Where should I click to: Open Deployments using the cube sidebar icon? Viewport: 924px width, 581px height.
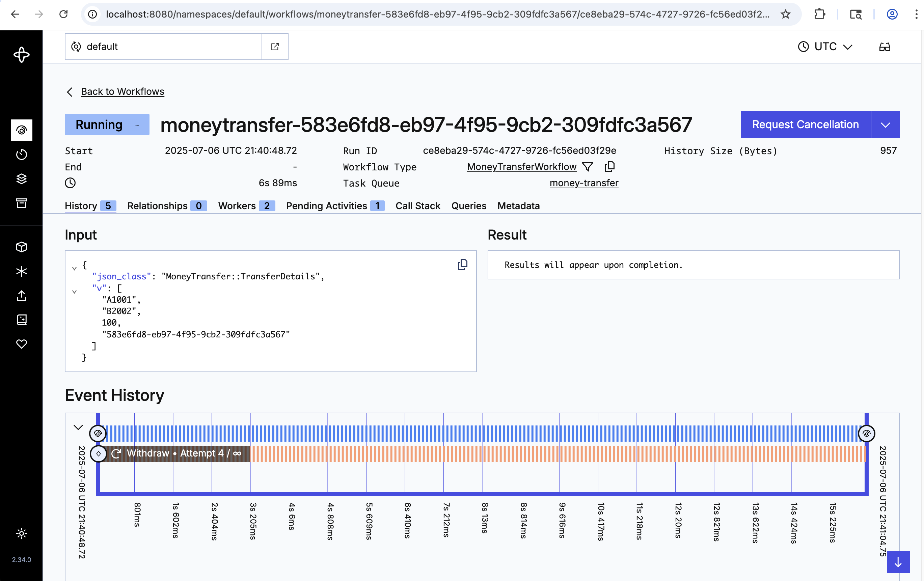tap(22, 247)
